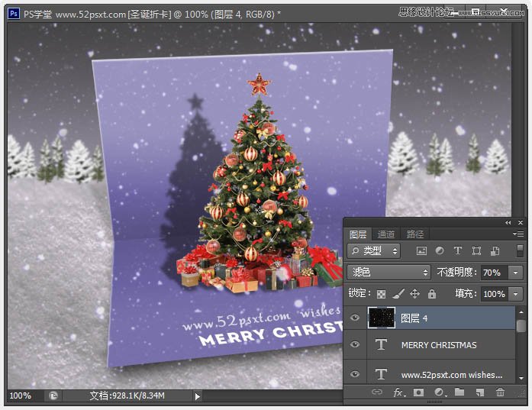Filter layers by type layer T icon
This screenshot has width=532, height=410.
(x=458, y=251)
